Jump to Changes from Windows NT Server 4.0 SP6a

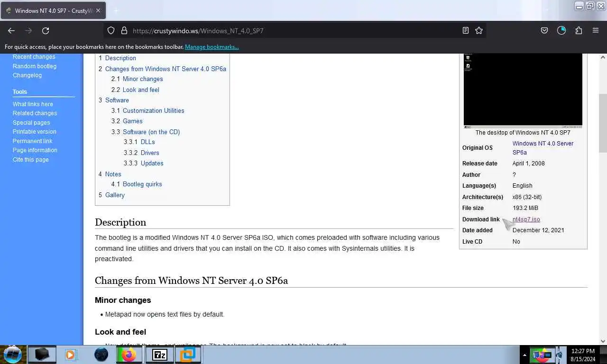tap(163, 69)
